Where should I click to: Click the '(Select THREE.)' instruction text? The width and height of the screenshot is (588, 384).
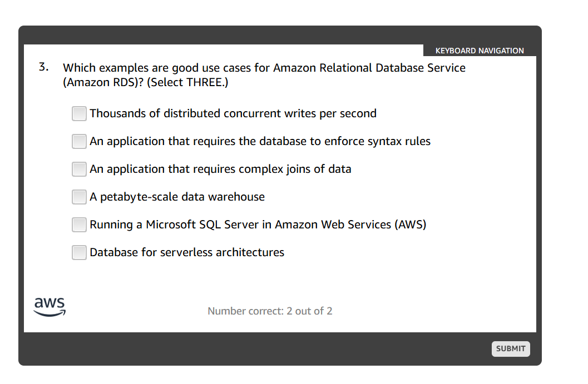(187, 82)
